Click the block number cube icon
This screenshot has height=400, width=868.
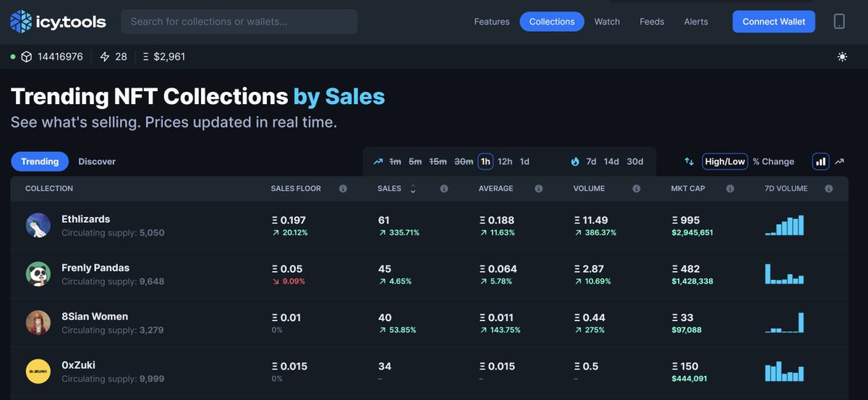click(x=27, y=56)
